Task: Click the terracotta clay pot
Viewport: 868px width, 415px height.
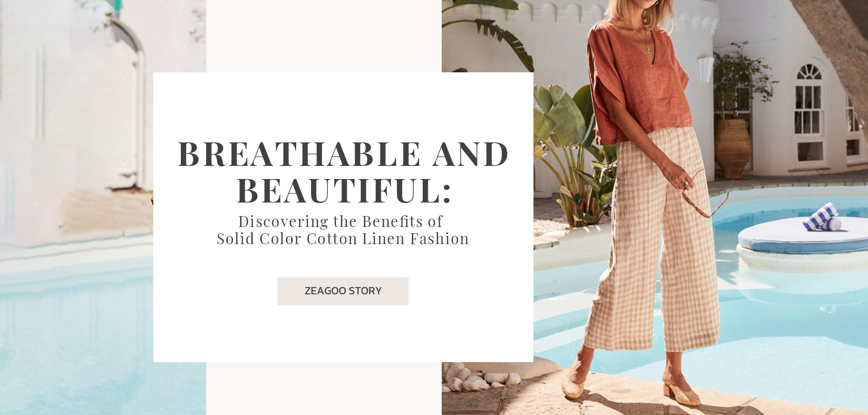Action: pos(733,148)
